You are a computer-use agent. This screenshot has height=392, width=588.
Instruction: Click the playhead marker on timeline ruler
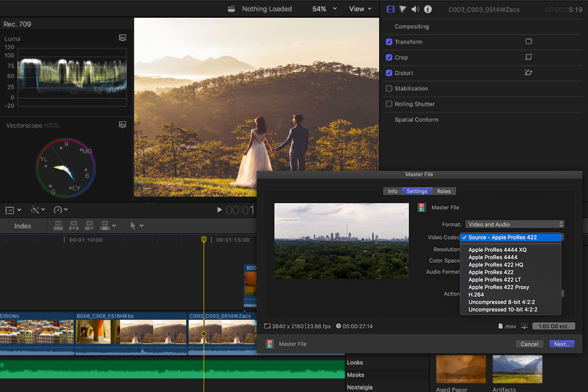point(203,239)
